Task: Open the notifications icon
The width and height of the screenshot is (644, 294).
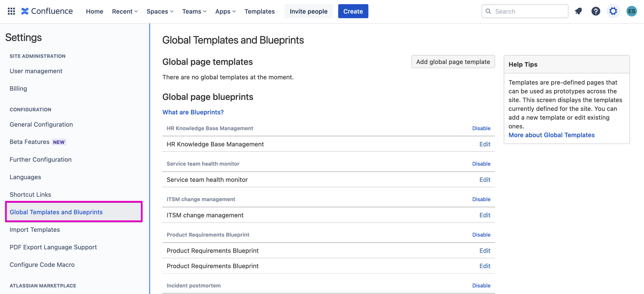Action: coord(578,11)
